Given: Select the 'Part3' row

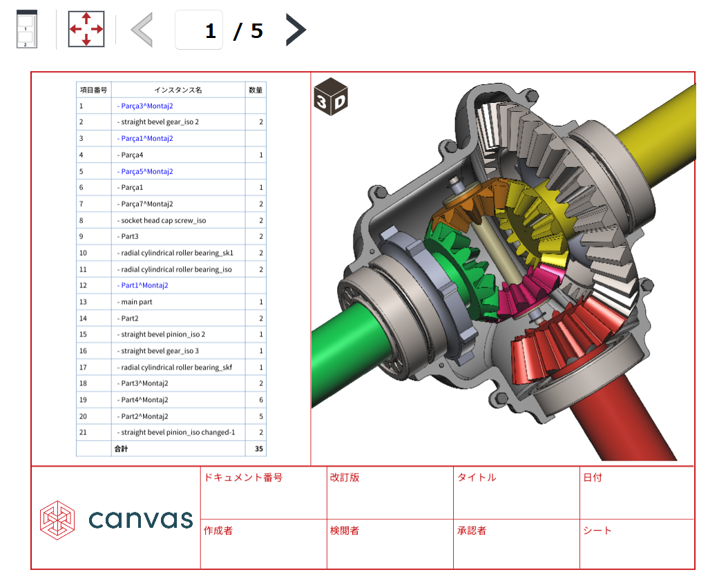Looking at the screenshot, I should tap(171, 236).
